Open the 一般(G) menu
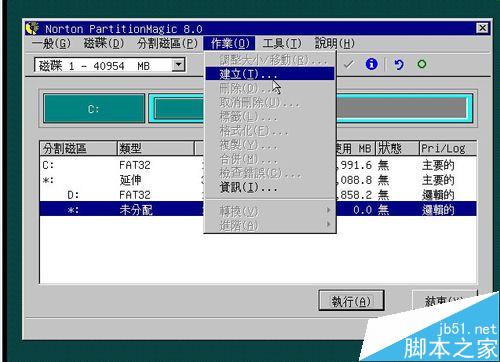This screenshot has width=500, height=362. (x=51, y=43)
